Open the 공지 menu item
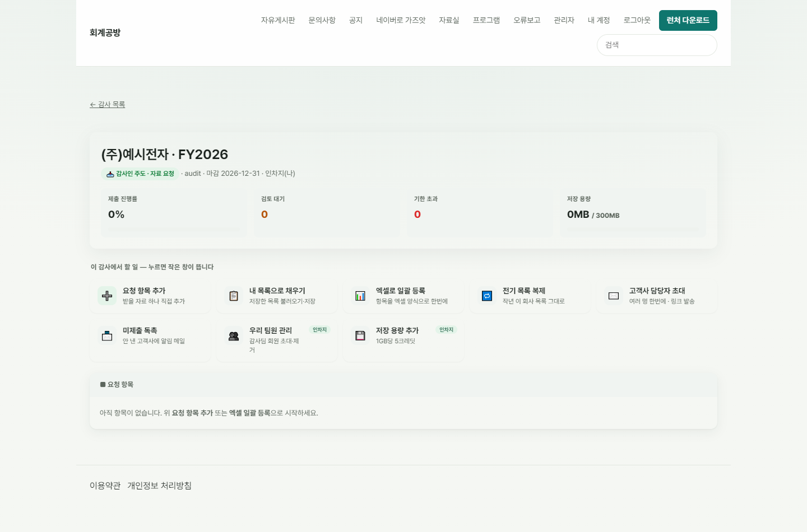The width and height of the screenshot is (807, 532). point(356,20)
